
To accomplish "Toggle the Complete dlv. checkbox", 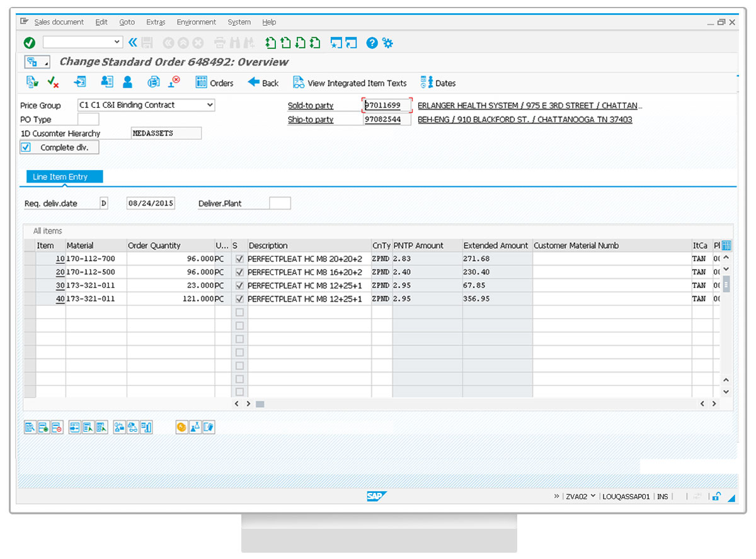I will [26, 147].
